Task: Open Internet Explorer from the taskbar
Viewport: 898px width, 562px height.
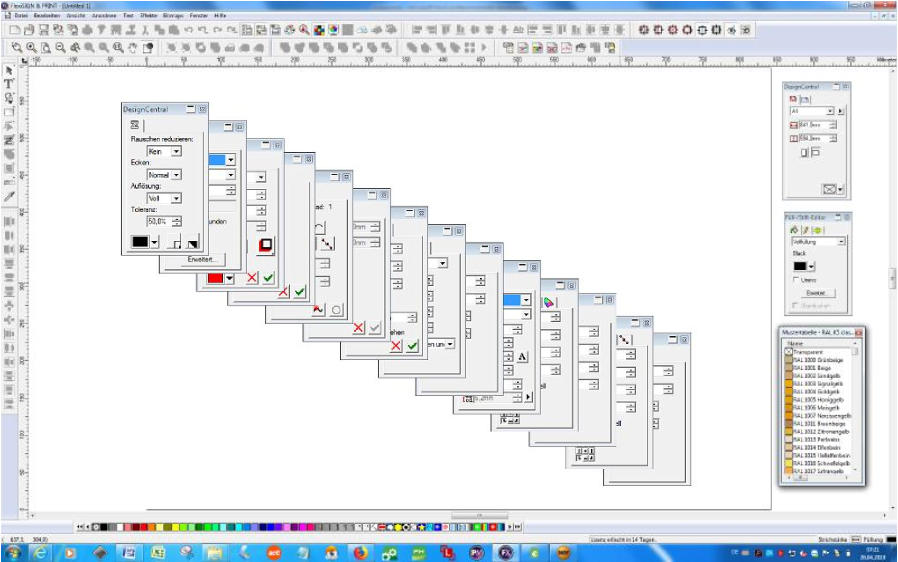Action: pos(43,551)
